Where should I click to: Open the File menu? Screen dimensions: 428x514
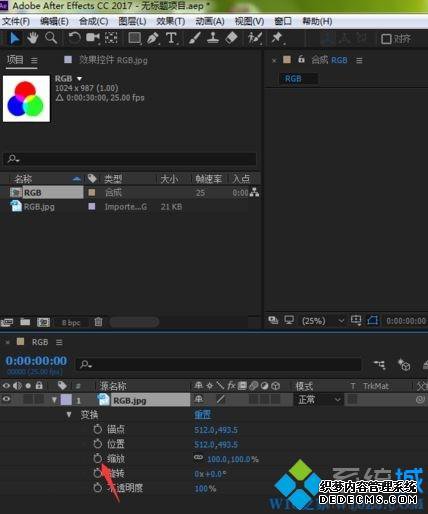[x=16, y=21]
